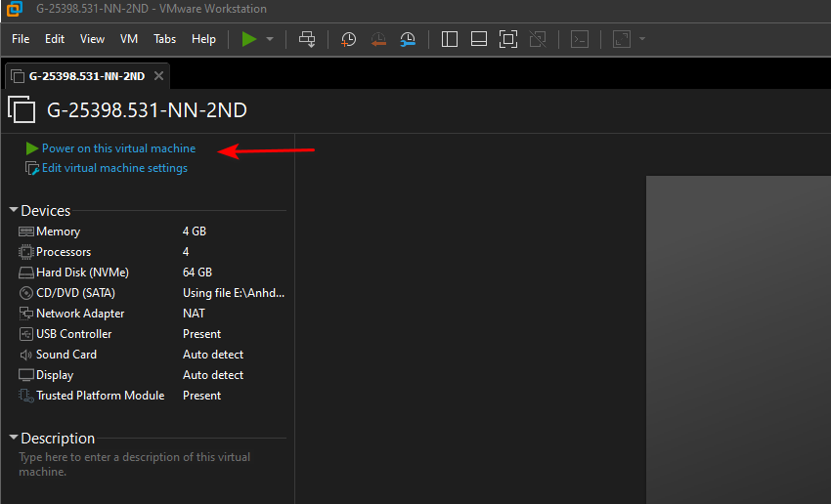Click the Unity mode toolbar icon

point(538,39)
